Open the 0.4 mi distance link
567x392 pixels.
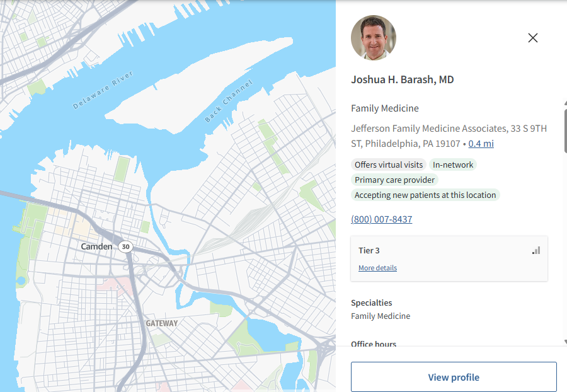481,144
